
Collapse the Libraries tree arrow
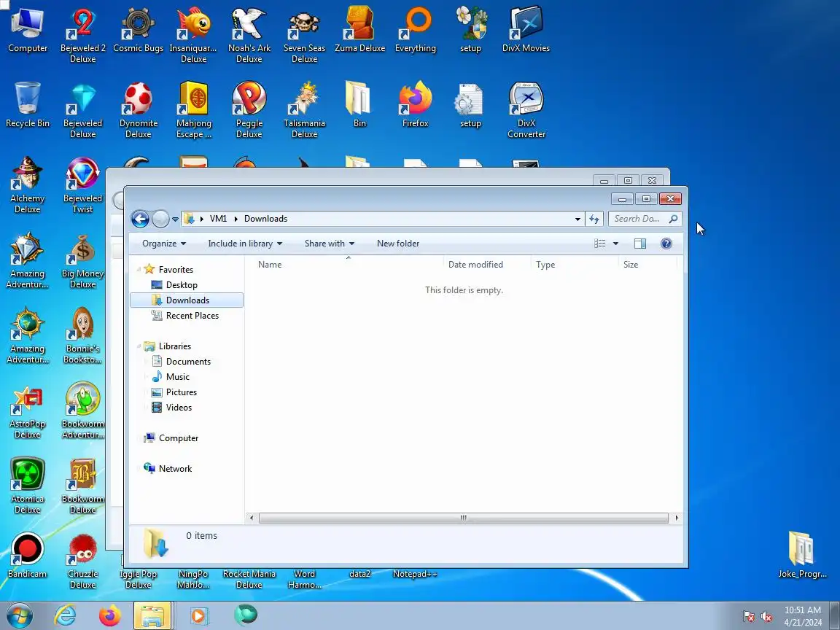(x=139, y=346)
